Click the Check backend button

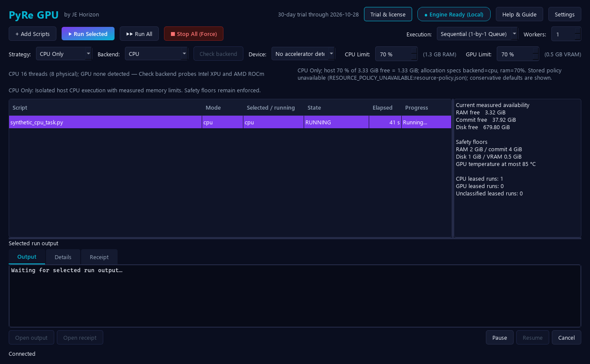click(x=218, y=54)
